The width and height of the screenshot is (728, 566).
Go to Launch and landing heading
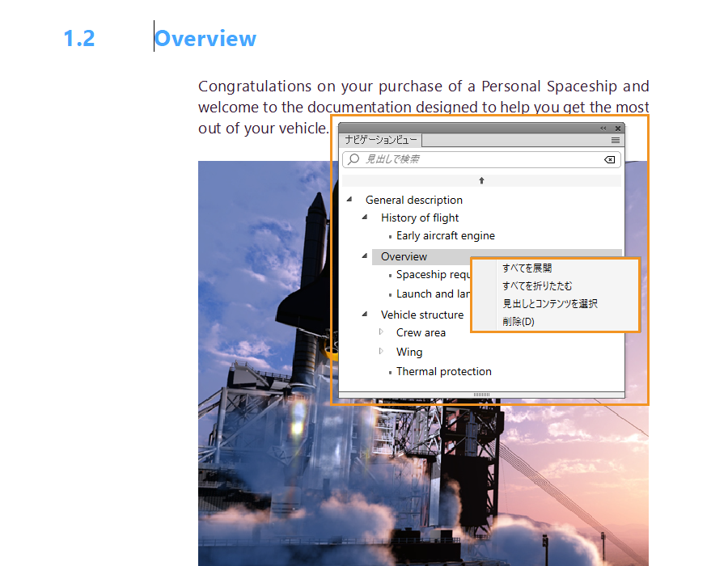(x=434, y=294)
